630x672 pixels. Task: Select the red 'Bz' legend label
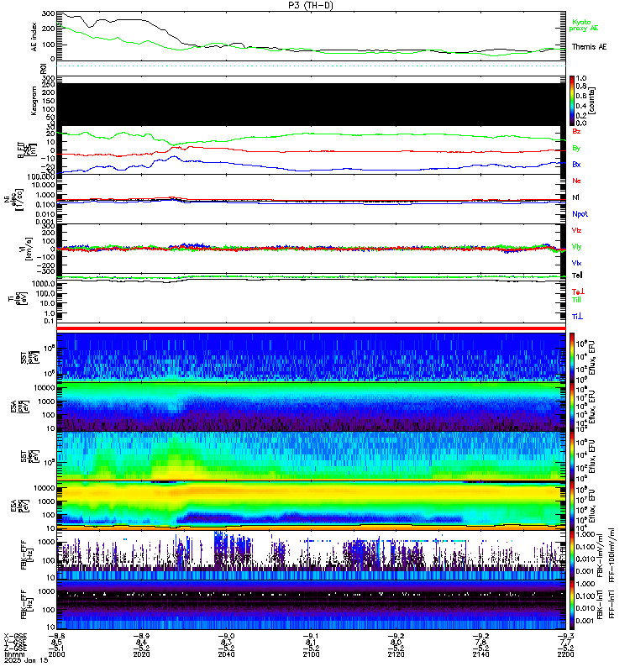[x=576, y=131]
